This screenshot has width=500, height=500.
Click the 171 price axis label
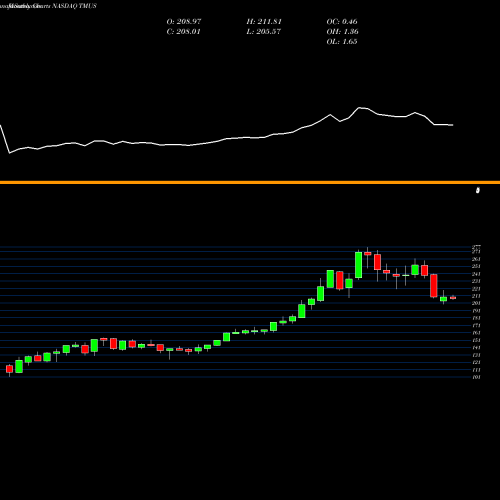(x=476, y=325)
